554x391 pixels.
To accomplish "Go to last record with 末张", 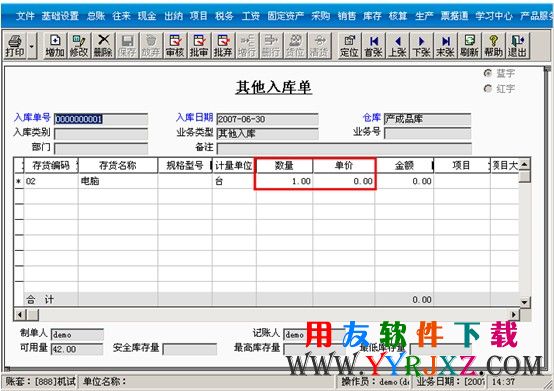I will [446, 46].
